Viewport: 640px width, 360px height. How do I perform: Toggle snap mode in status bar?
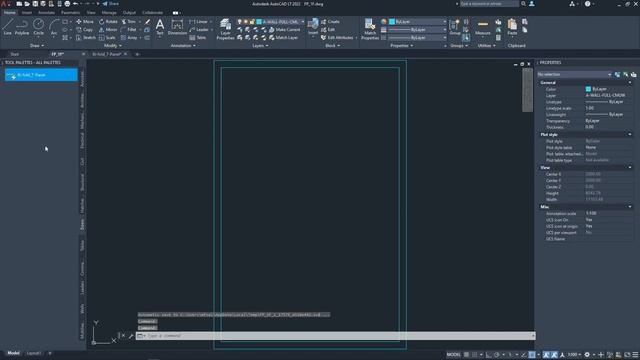474,355
